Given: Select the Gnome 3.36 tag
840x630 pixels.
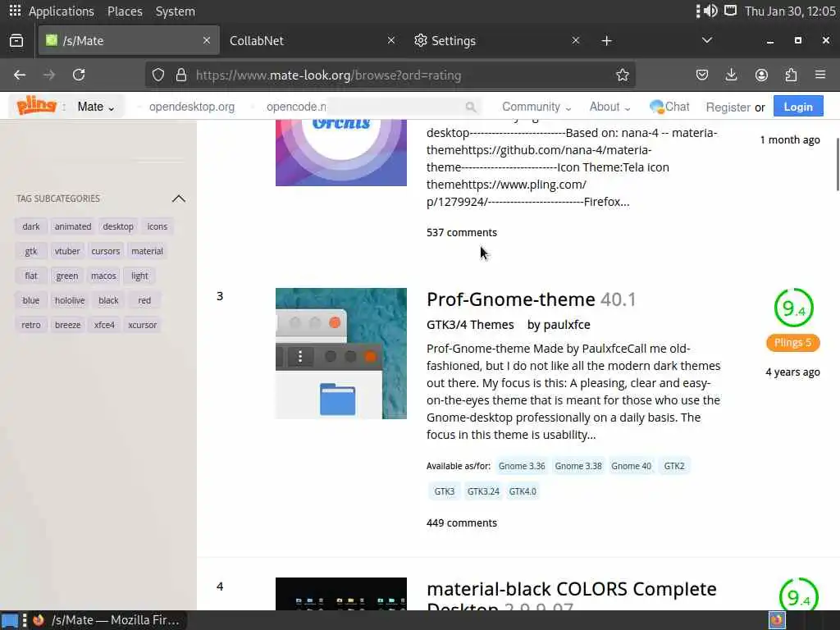Looking at the screenshot, I should click(x=522, y=466).
